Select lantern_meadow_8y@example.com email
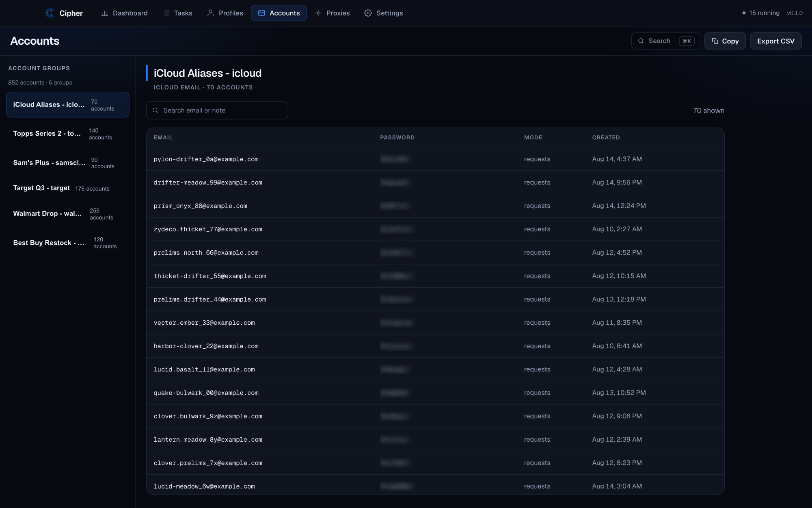The width and height of the screenshot is (812, 508). point(208,439)
